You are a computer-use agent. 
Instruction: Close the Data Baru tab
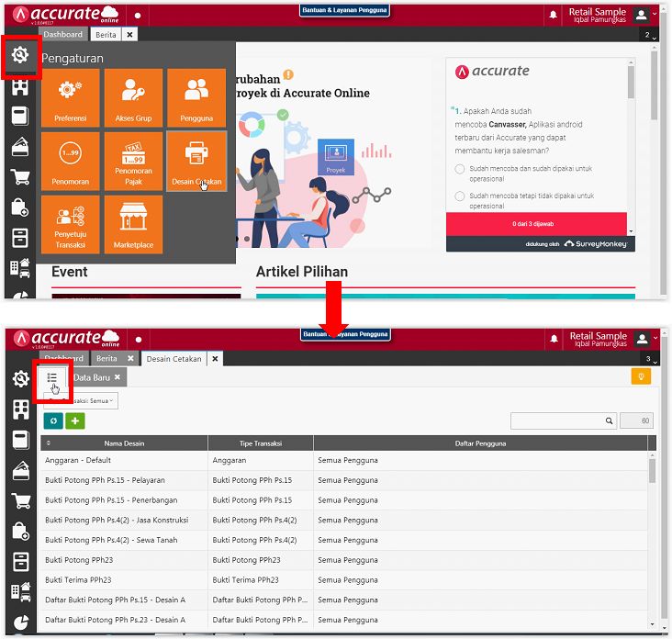coord(117,377)
